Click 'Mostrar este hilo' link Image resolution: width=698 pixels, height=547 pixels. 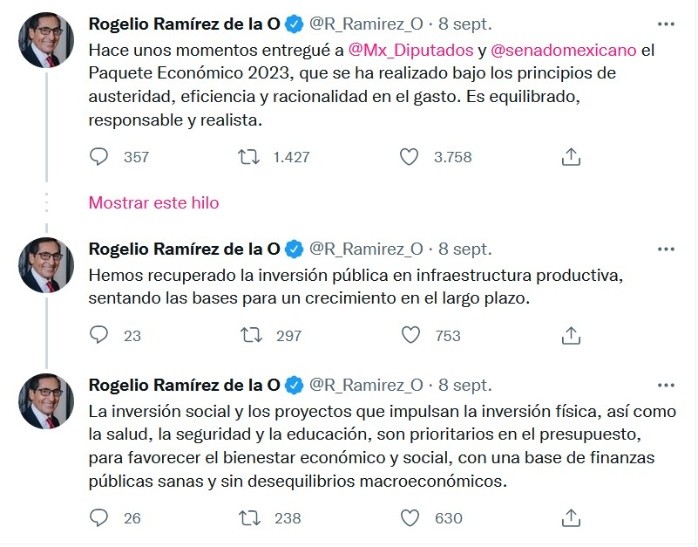tap(154, 202)
